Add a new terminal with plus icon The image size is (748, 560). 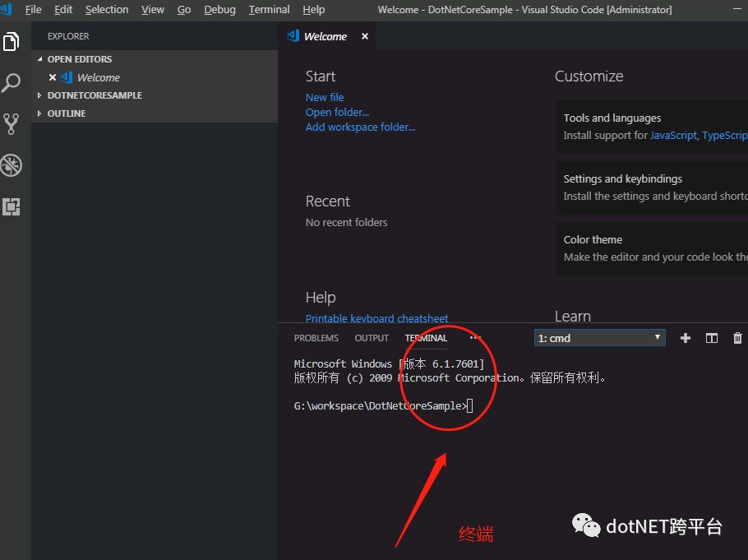point(686,338)
